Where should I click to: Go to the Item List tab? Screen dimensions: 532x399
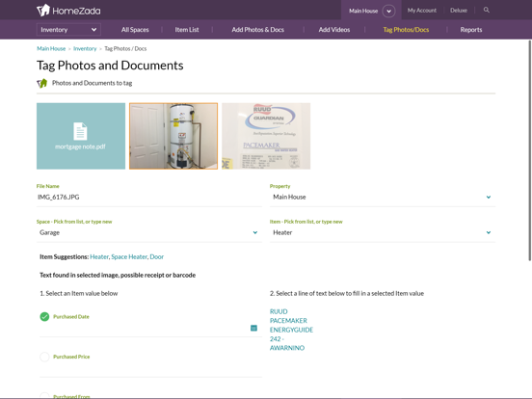pyautogui.click(x=187, y=30)
